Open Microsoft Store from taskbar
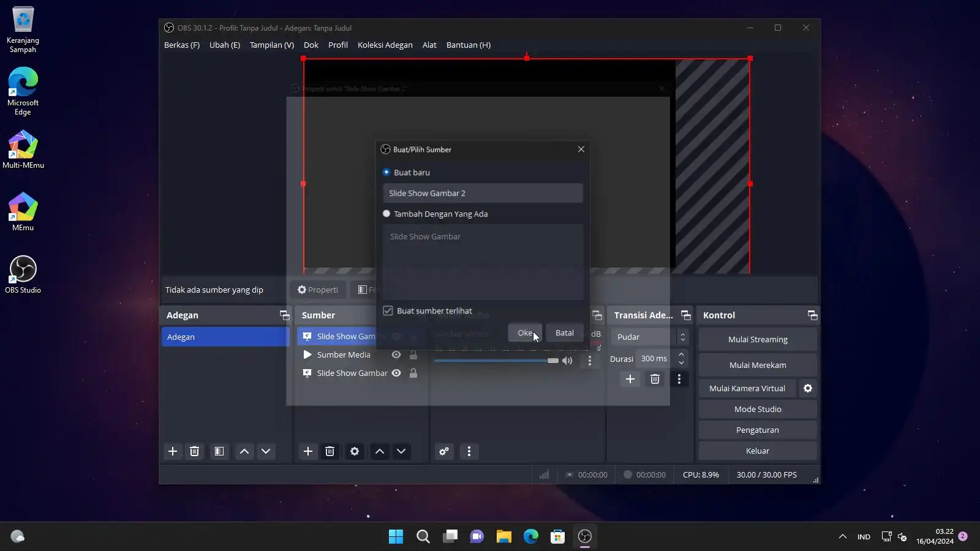The image size is (980, 551). (557, 536)
